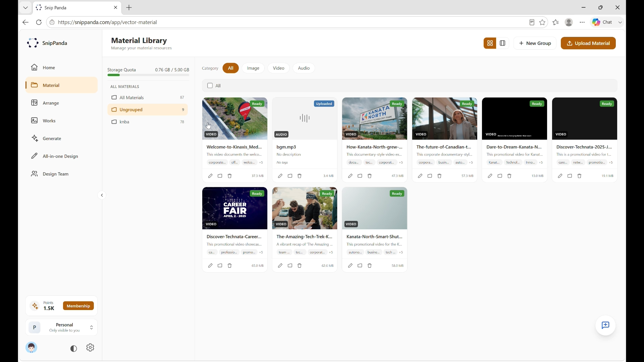Delete the bgm.mp3 audio via trash icon
The height and width of the screenshot is (362, 644).
[x=300, y=176]
